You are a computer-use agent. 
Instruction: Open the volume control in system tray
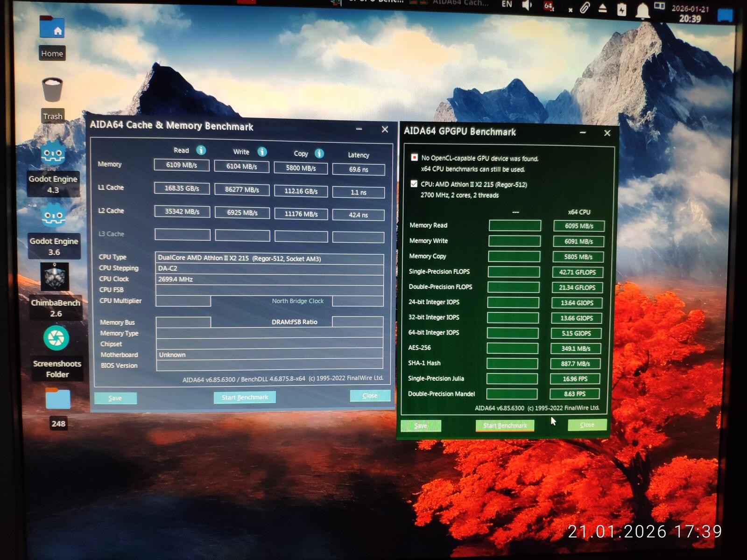[527, 5]
